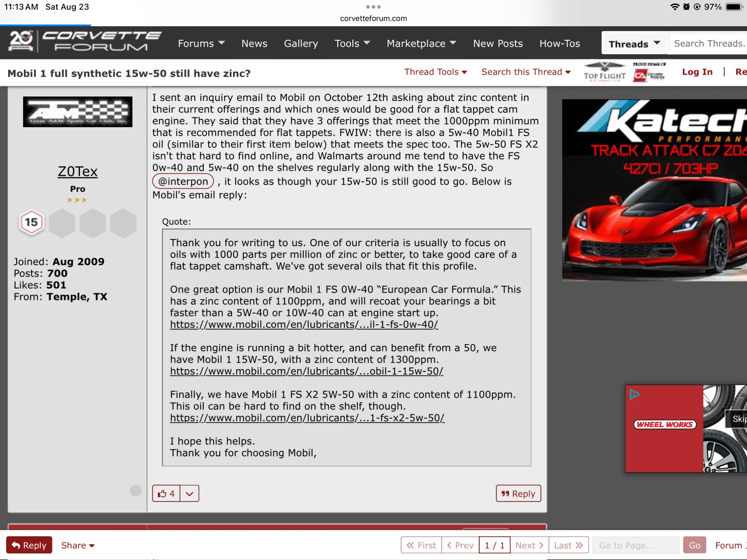This screenshot has width=747, height=560.
Task: Like the post with thumbs-up button
Action: 166,494
